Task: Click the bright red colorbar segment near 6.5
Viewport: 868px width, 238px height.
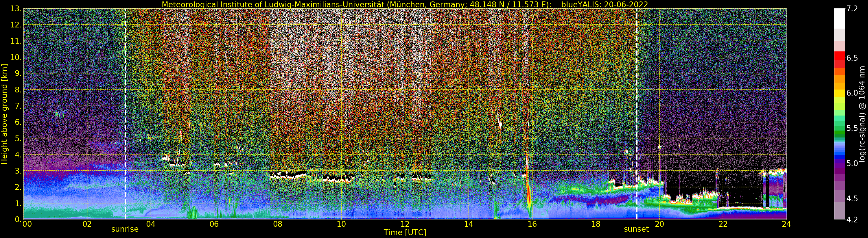Action: (x=839, y=56)
